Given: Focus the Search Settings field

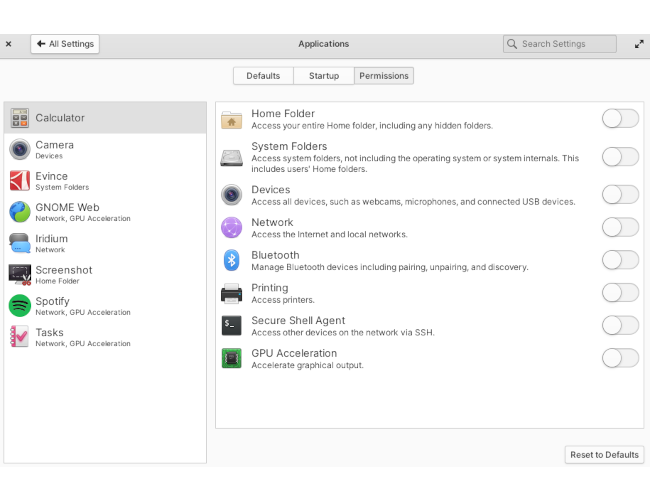Looking at the screenshot, I should tap(560, 44).
